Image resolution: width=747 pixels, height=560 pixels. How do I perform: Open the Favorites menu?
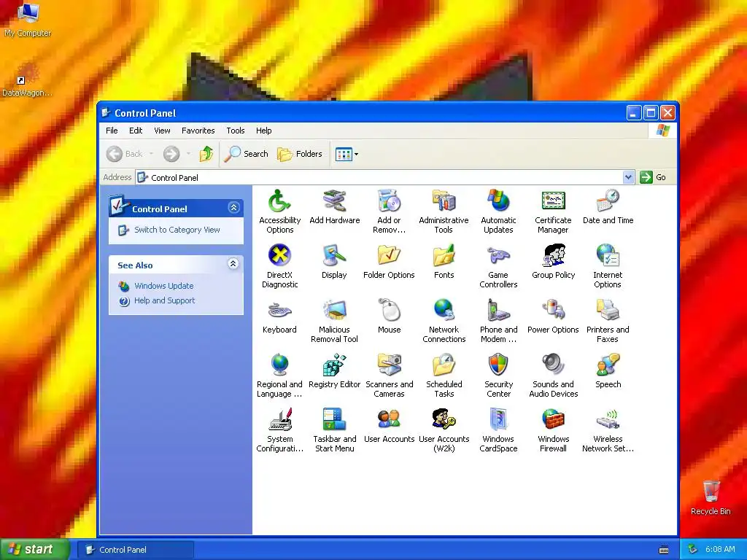tap(198, 131)
